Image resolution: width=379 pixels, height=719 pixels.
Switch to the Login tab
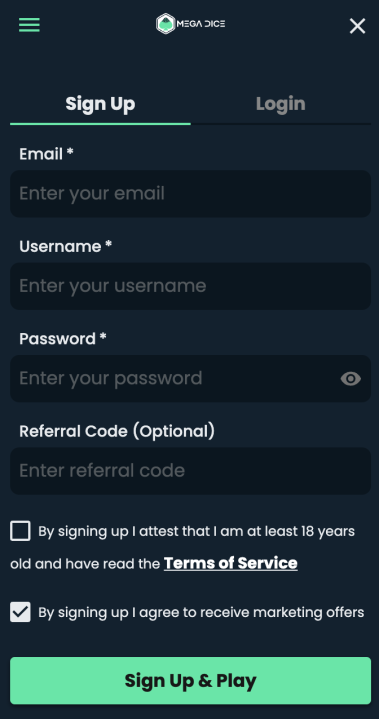280,104
